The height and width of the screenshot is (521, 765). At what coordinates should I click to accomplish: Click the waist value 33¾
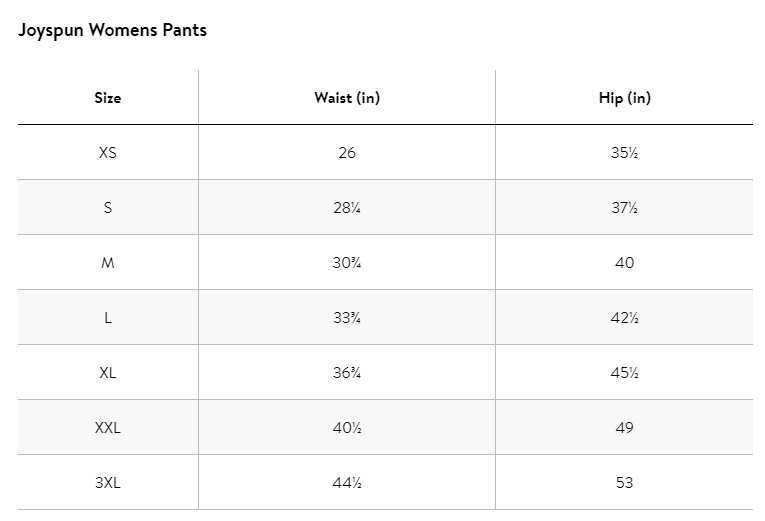coord(347,318)
